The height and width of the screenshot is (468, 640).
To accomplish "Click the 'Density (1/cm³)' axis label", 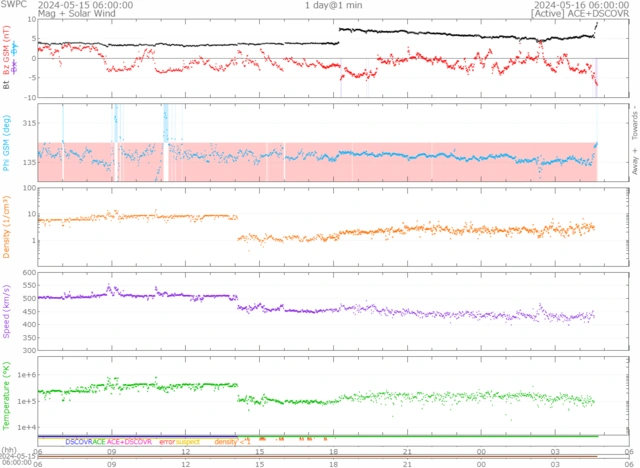I will click(7, 227).
